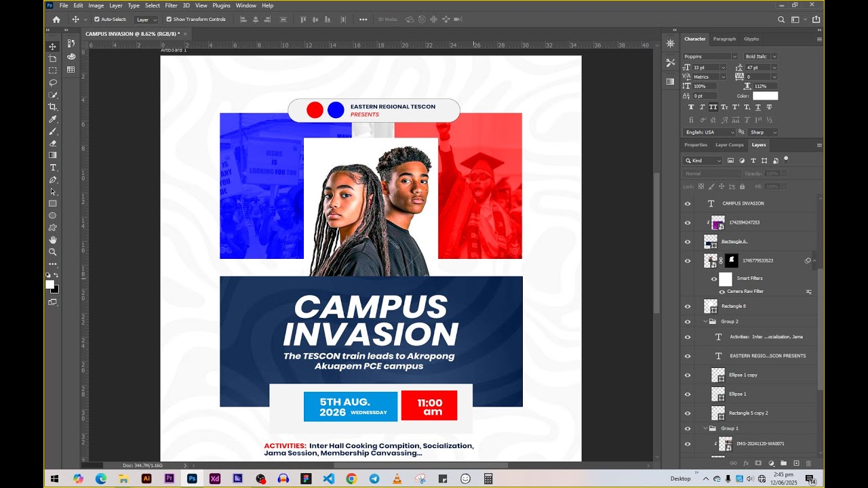Open the Kind layer filter dropdown
Image resolution: width=868 pixels, height=488 pixels.
[703, 161]
